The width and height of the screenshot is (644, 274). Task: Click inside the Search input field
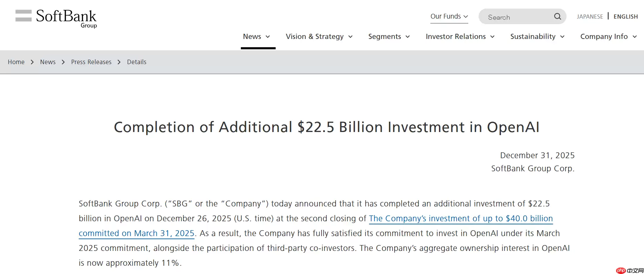tap(517, 17)
